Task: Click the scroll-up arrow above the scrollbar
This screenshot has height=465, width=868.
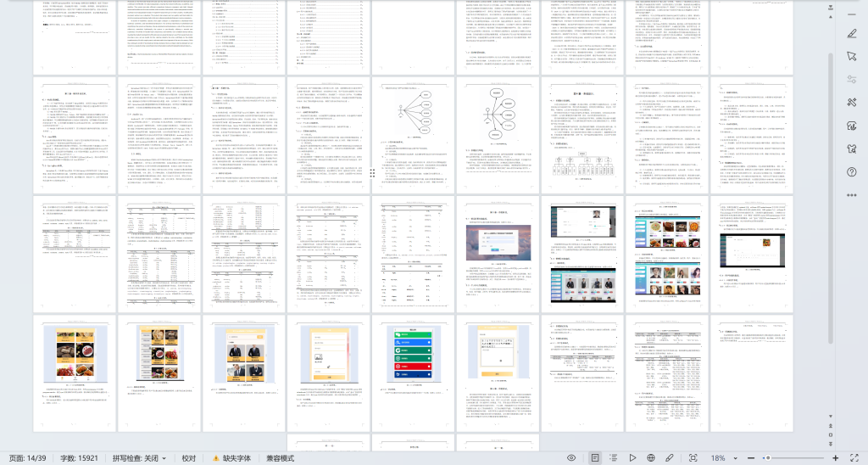Action: click(x=831, y=17)
